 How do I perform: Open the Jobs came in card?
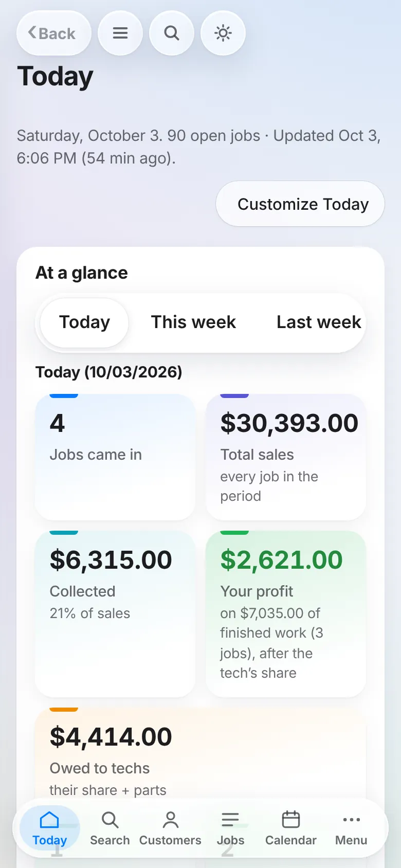[115, 457]
